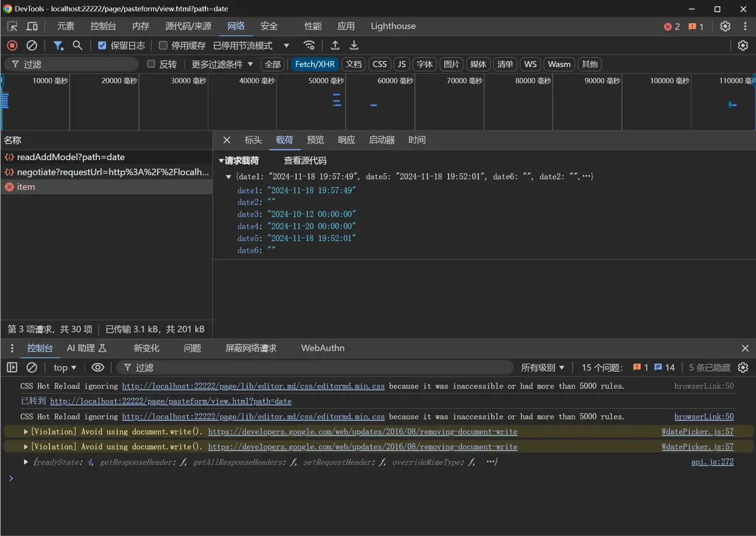The image size is (756, 536).
Task: Check the 反转 checkbox
Action: coord(151,64)
